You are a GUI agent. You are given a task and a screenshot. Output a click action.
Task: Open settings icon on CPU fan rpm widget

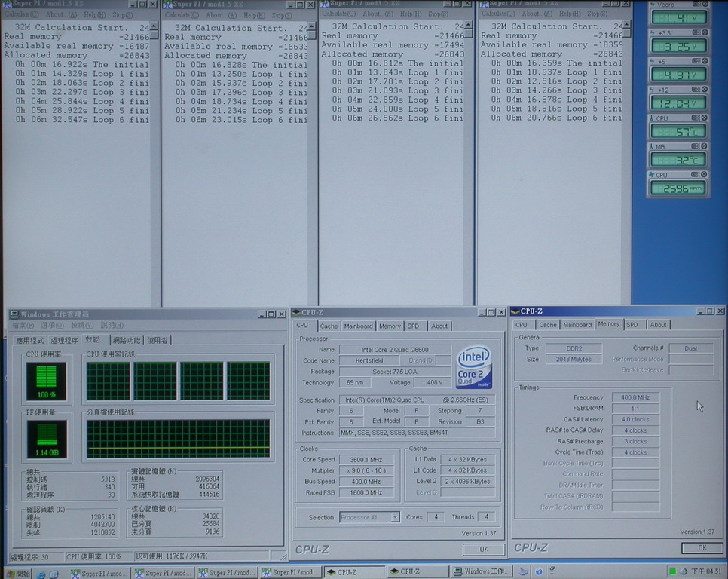click(696, 175)
